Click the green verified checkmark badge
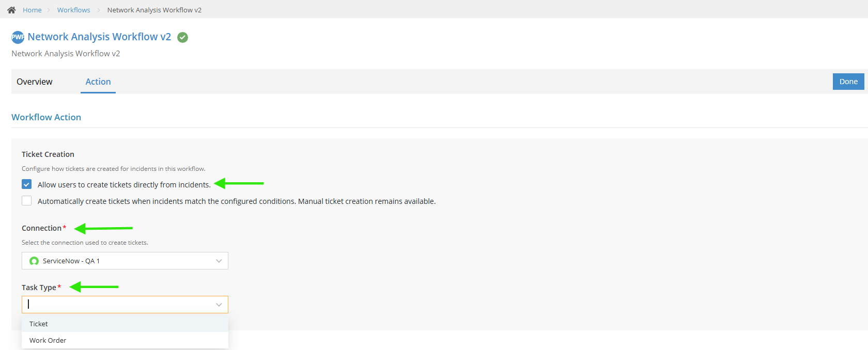868x350 pixels. [182, 37]
